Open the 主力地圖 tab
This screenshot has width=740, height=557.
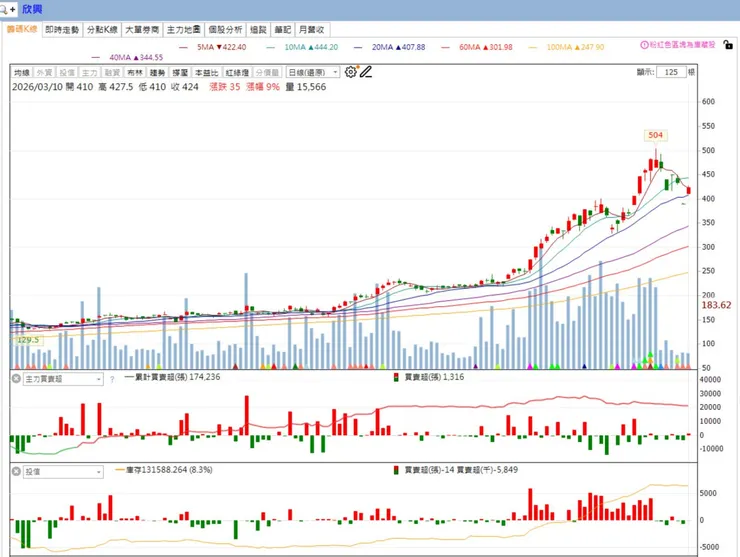[184, 30]
